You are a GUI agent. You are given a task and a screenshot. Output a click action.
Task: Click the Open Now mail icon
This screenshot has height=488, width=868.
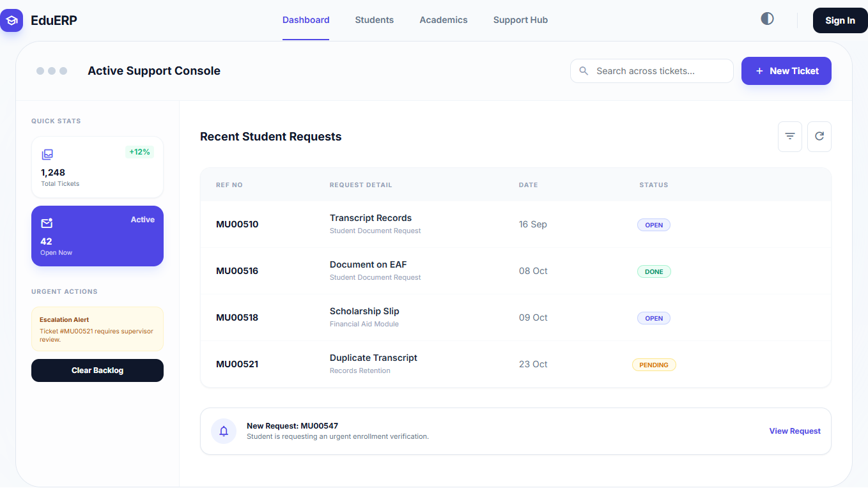47,223
